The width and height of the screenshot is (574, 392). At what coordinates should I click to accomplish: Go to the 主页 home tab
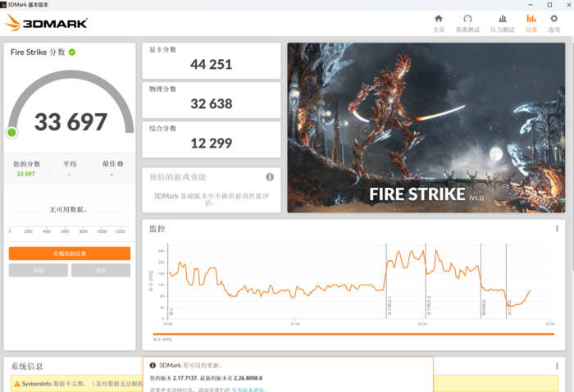[x=439, y=24]
